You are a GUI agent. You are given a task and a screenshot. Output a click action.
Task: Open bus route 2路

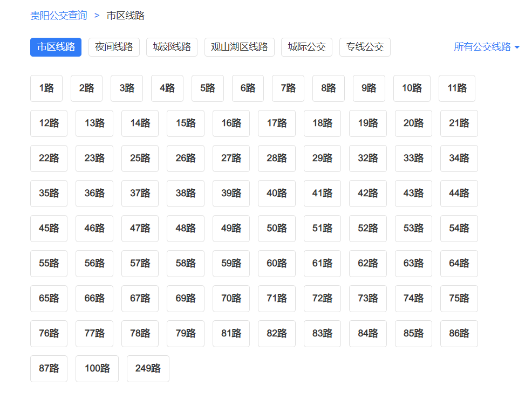point(86,88)
